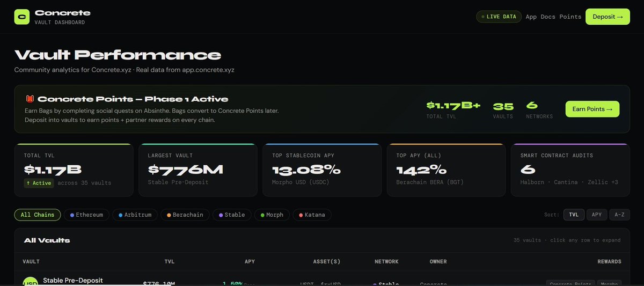Click the VAULT DASHBOARD header subtitle

[x=60, y=23]
